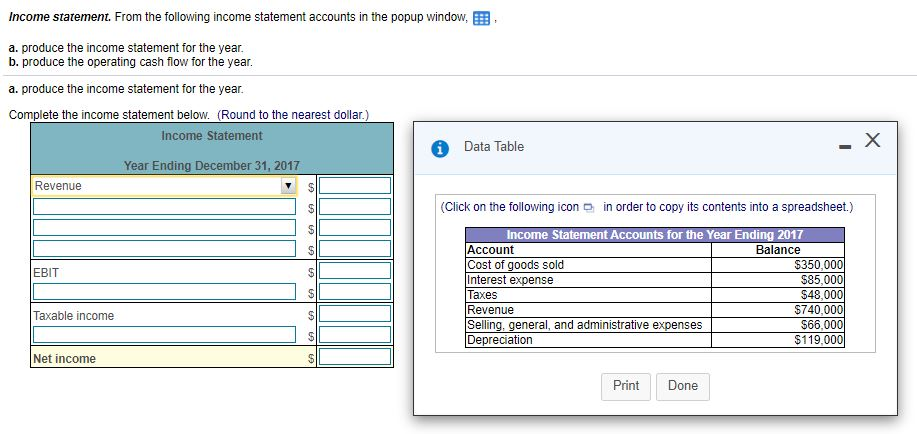
Task: Click the $85,000 balance cell
Action: [x=778, y=280]
